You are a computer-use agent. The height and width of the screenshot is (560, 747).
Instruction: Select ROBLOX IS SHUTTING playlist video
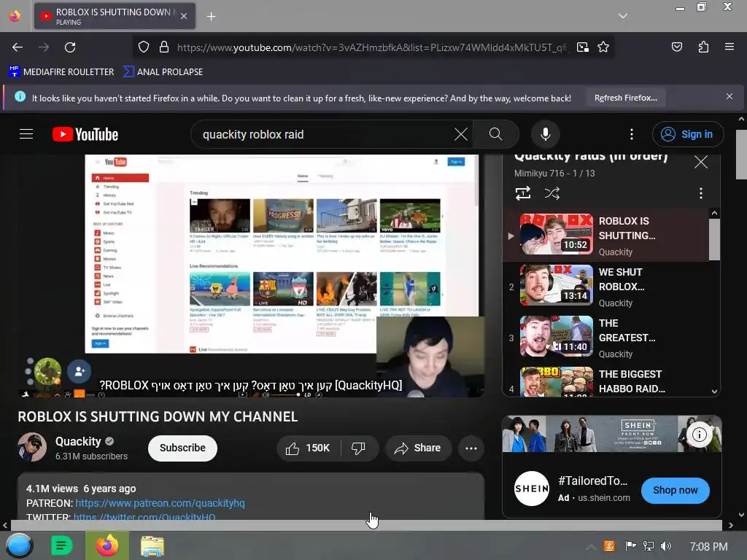pyautogui.click(x=606, y=236)
